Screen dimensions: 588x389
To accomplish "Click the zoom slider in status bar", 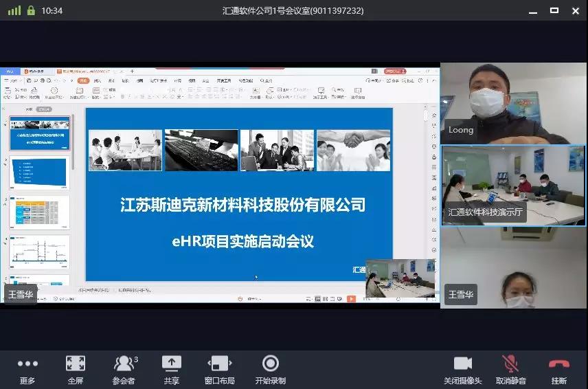I will 398,299.
